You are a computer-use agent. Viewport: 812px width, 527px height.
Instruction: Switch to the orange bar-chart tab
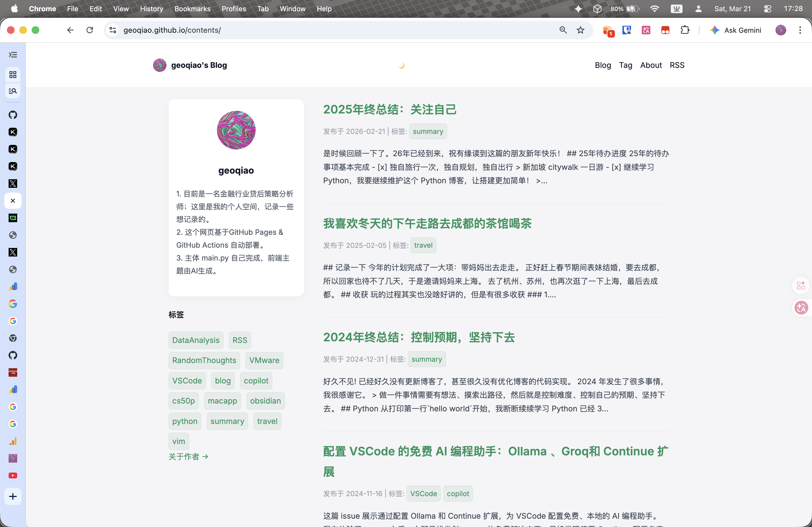coord(13,441)
